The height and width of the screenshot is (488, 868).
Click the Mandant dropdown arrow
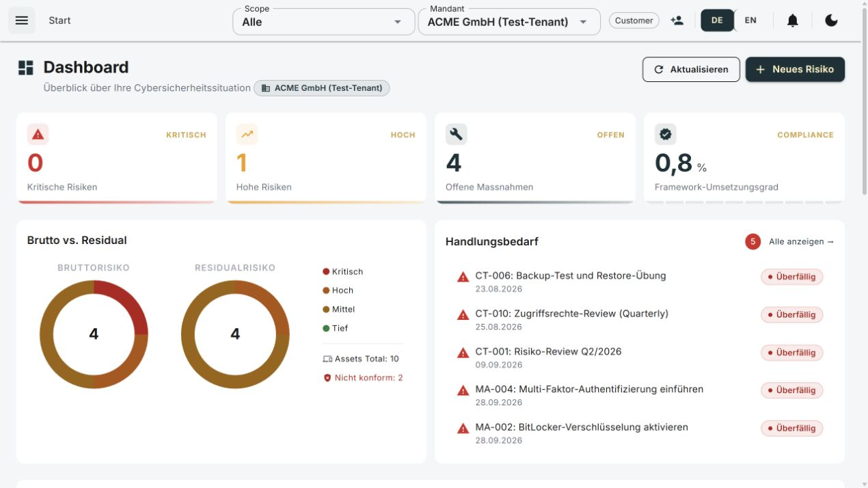pos(584,22)
